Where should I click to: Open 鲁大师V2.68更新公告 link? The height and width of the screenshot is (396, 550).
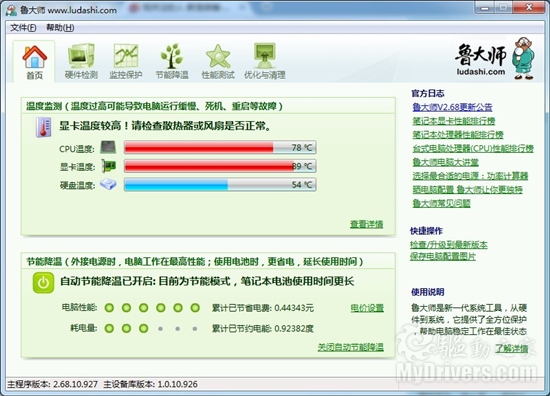pyautogui.click(x=452, y=107)
